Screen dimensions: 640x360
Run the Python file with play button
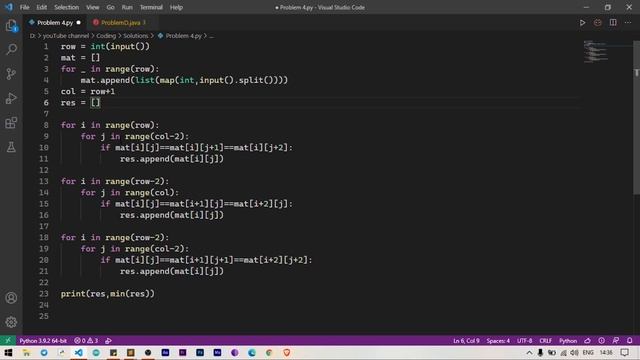[x=582, y=23]
